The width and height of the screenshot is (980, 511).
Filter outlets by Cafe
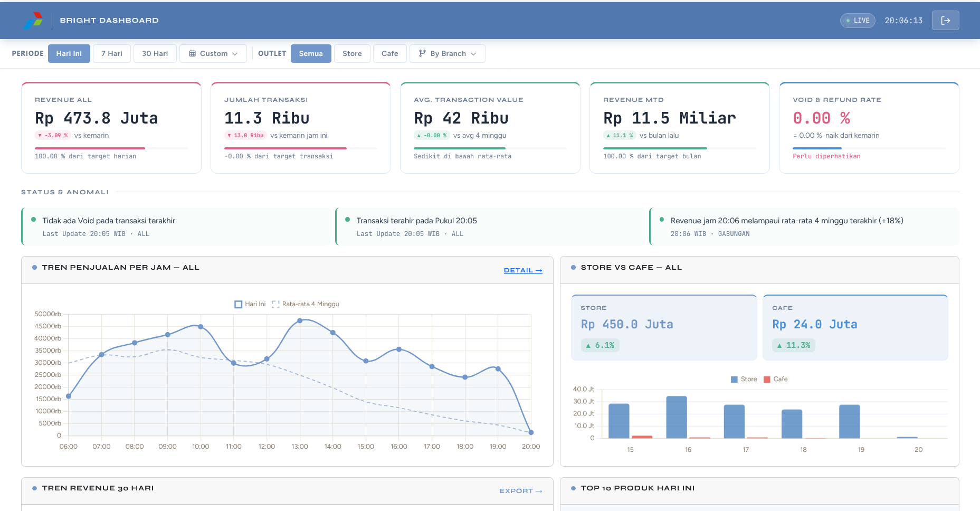[x=390, y=53]
